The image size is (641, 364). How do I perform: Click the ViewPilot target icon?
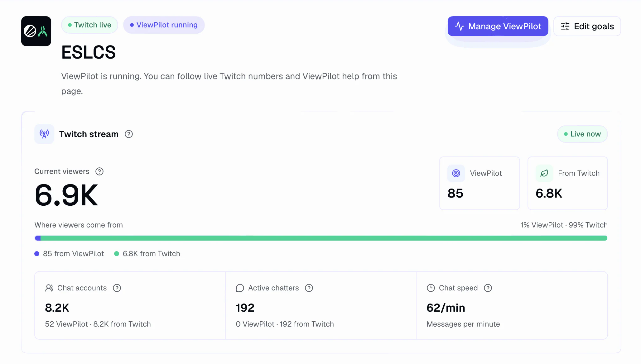click(x=456, y=173)
